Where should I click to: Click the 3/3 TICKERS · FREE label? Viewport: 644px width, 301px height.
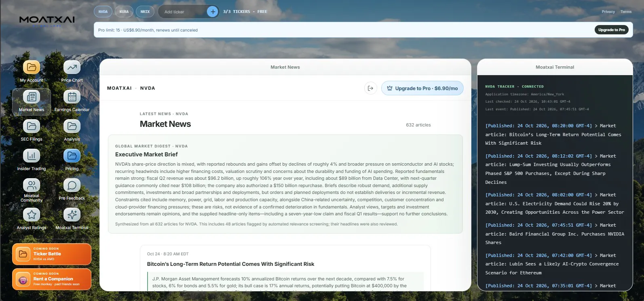click(x=245, y=12)
